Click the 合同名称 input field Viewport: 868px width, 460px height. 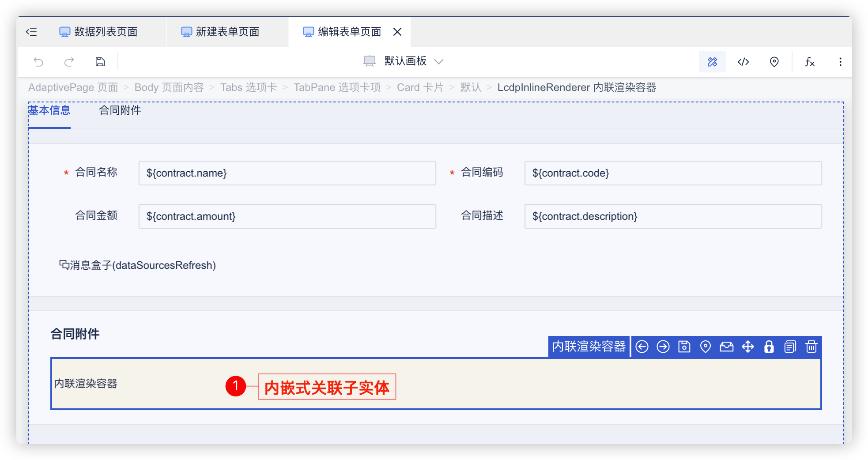coord(287,173)
